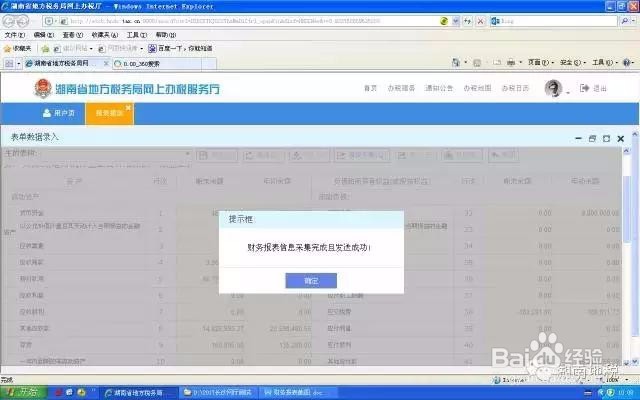Click the feeds icon in command bar
Screen dimensions: 640x400
[x=477, y=63]
